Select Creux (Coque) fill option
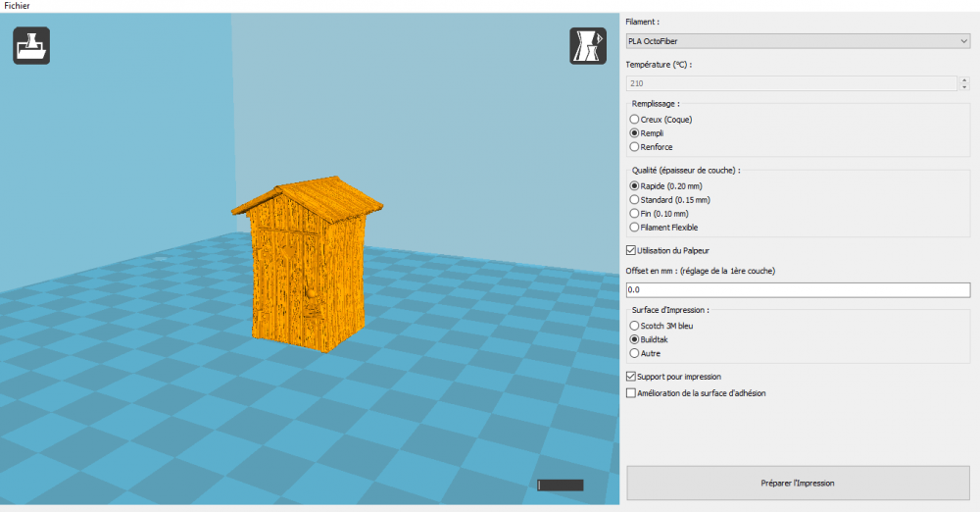The height and width of the screenshot is (512, 980). pyautogui.click(x=661, y=120)
